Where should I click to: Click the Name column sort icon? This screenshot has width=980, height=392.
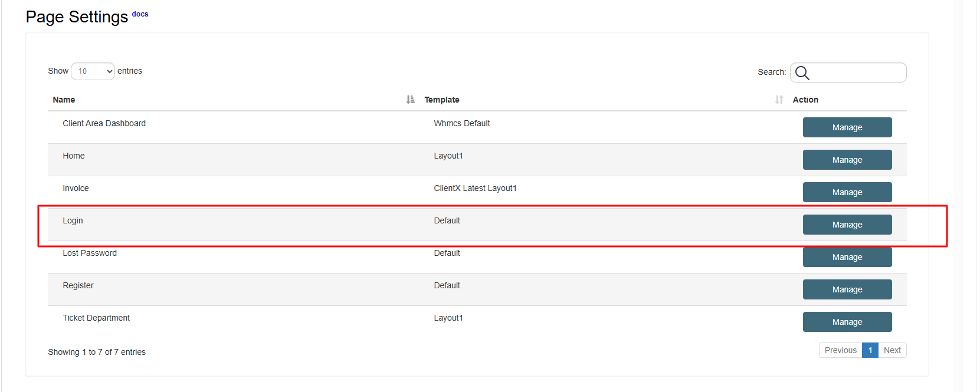[410, 100]
